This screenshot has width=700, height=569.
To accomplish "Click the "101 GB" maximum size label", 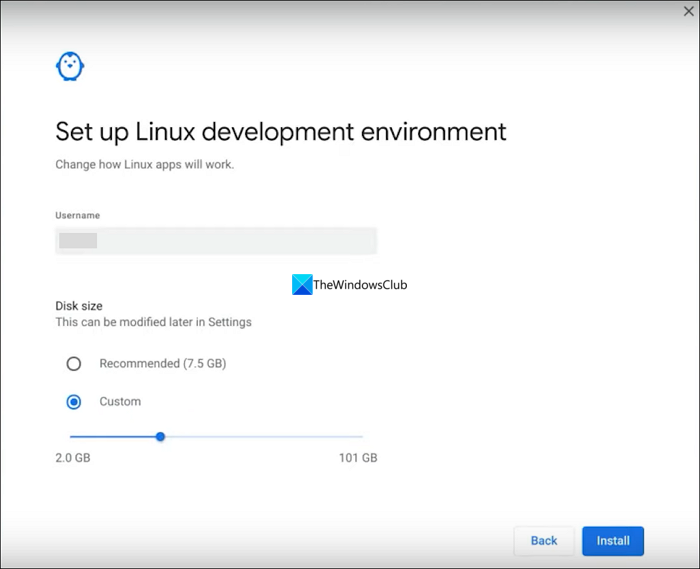I will coord(359,458).
